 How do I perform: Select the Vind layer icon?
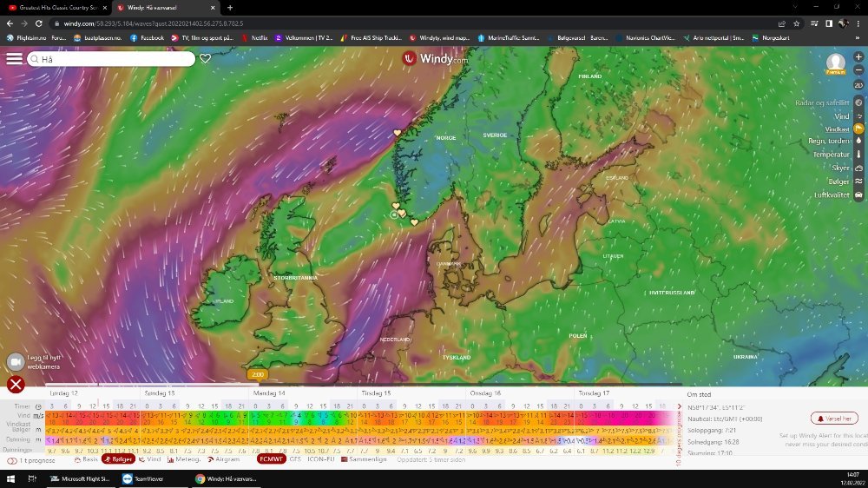click(x=859, y=116)
